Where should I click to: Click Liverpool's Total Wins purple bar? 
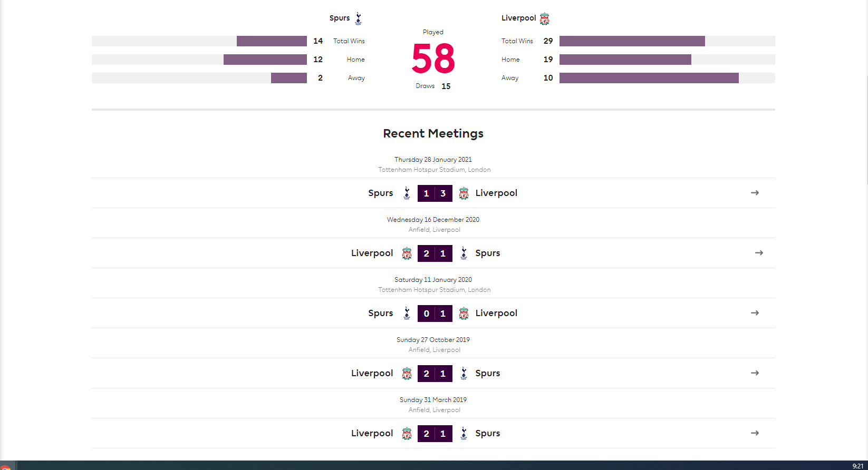coord(632,41)
